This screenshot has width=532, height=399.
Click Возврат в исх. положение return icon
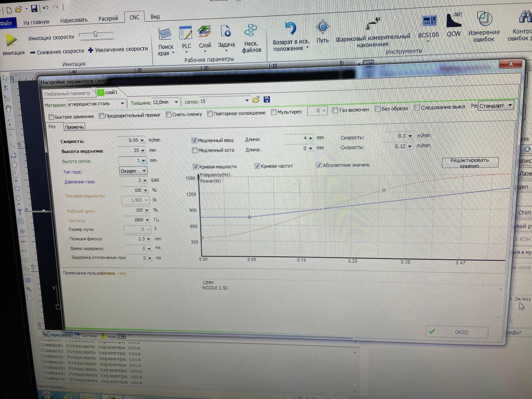click(x=290, y=29)
